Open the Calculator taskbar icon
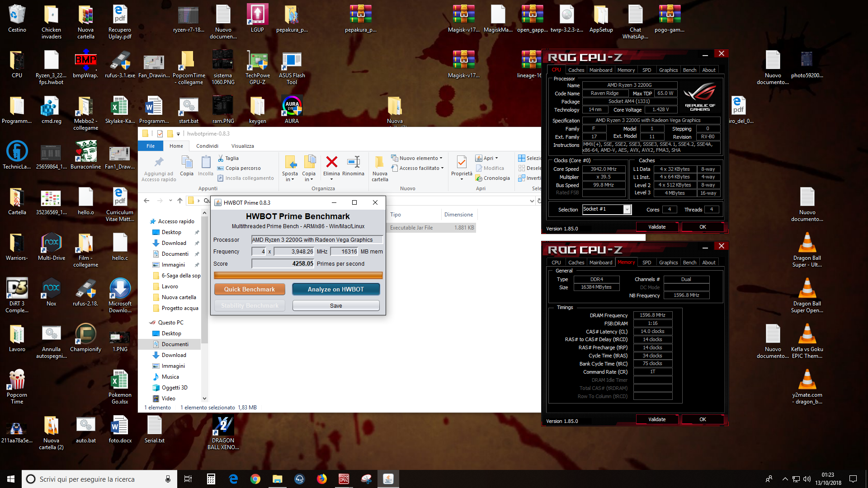Screen dimensions: 868x488 pos(211,479)
